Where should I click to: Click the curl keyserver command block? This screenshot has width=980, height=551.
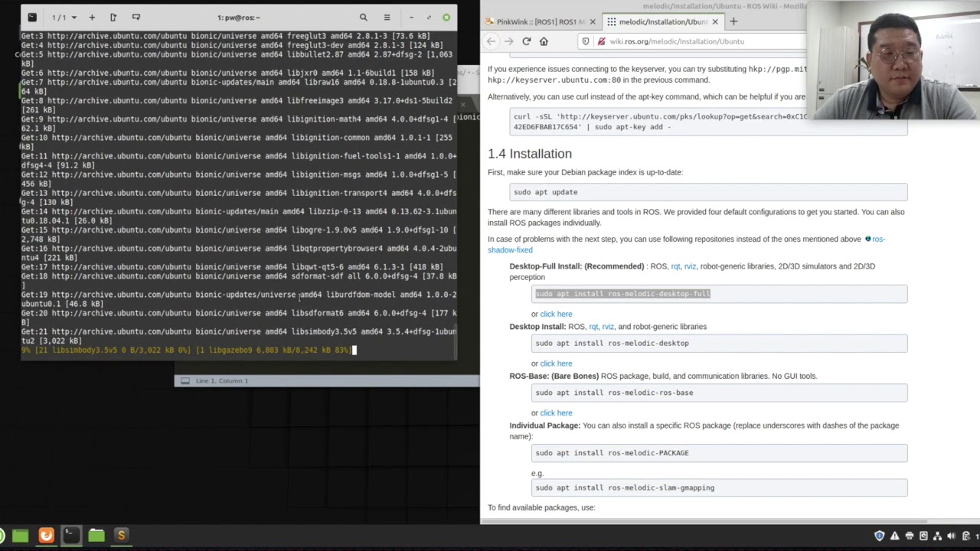(x=708, y=122)
